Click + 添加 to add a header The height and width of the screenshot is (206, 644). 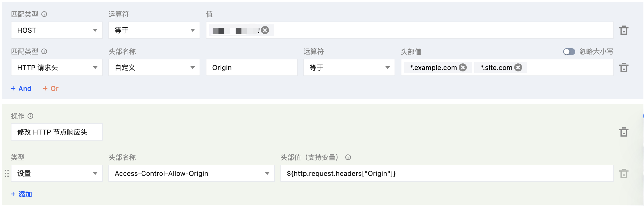tap(22, 194)
